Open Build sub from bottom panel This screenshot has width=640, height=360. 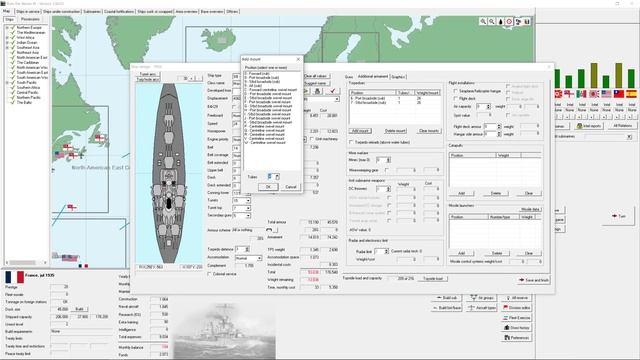coord(447,298)
